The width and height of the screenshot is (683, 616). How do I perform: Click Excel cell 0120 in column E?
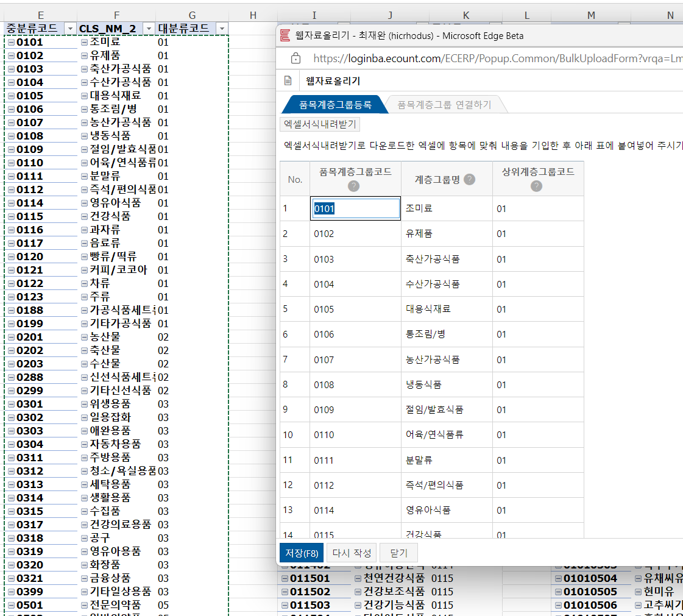point(41,257)
